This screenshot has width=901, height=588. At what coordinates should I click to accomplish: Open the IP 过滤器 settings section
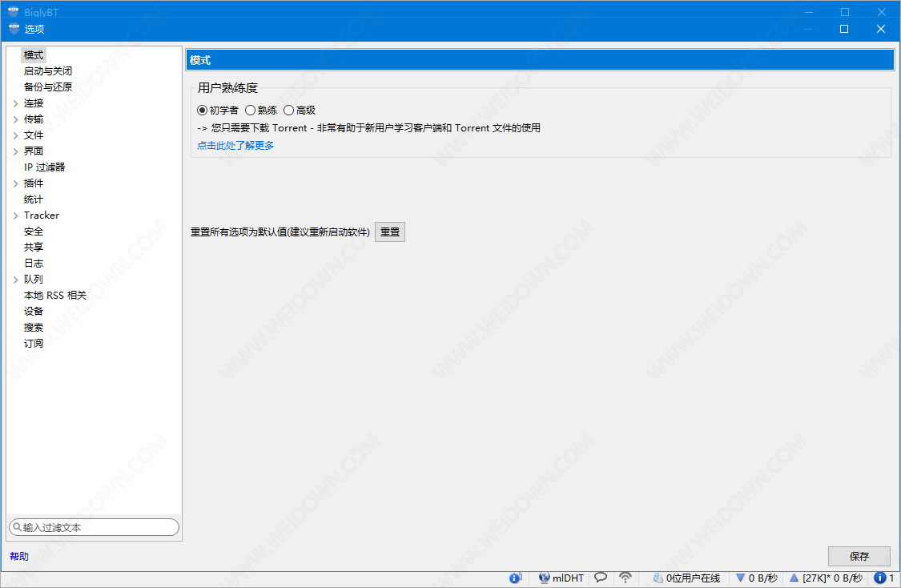(x=45, y=167)
